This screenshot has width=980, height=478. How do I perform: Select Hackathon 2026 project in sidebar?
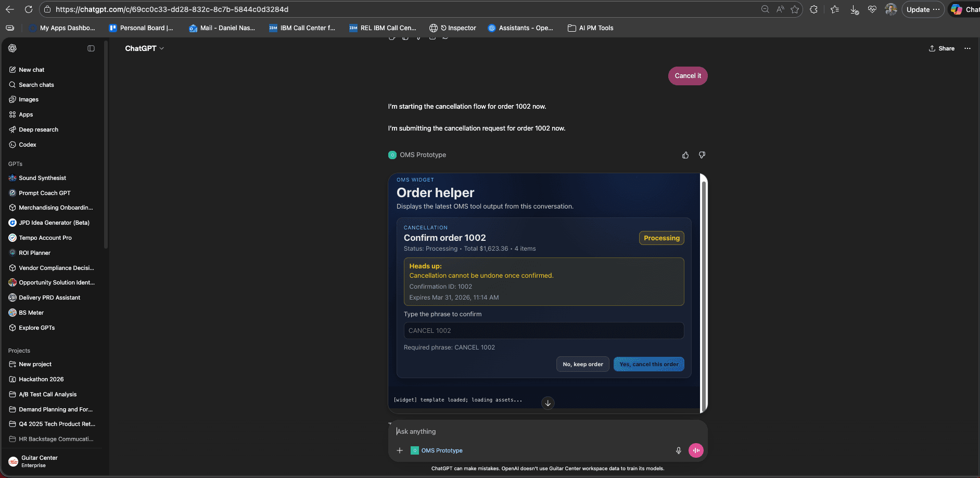point(41,379)
